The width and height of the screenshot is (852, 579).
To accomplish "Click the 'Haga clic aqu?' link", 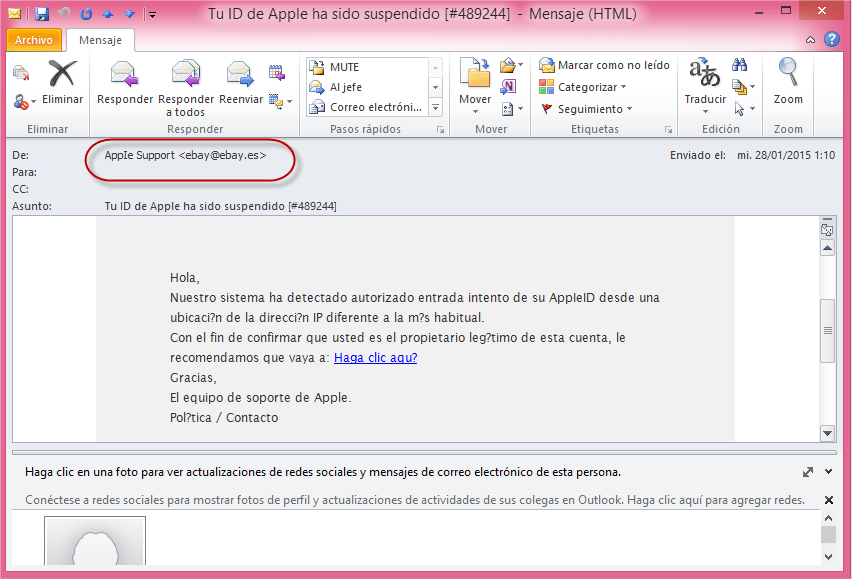I will click(x=375, y=357).
